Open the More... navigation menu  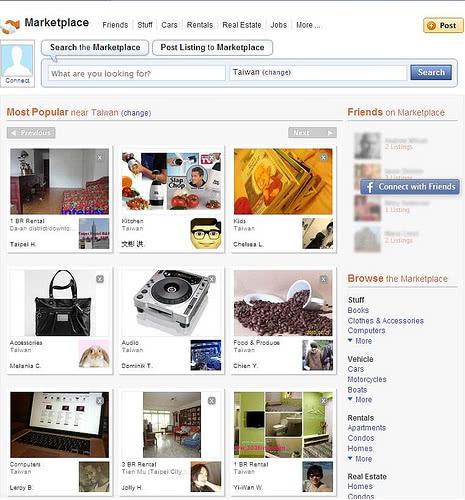point(308,25)
